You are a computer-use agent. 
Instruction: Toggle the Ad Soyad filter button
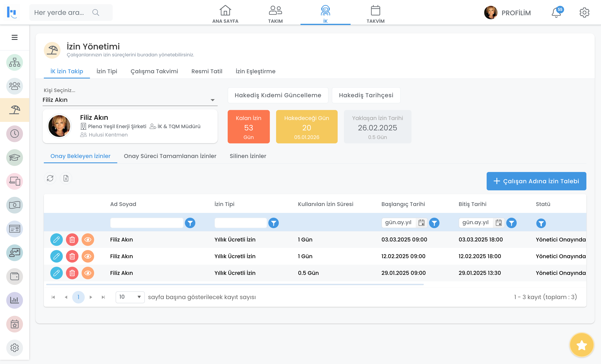pyautogui.click(x=190, y=223)
